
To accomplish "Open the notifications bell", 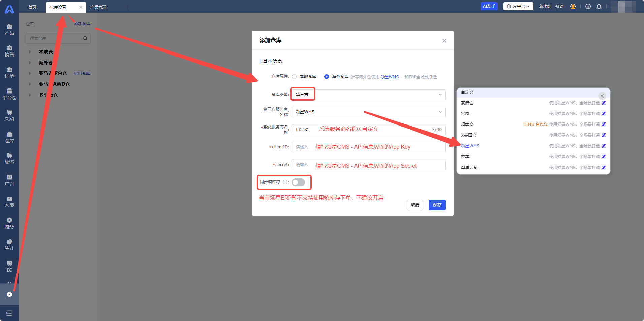I will tap(599, 7).
